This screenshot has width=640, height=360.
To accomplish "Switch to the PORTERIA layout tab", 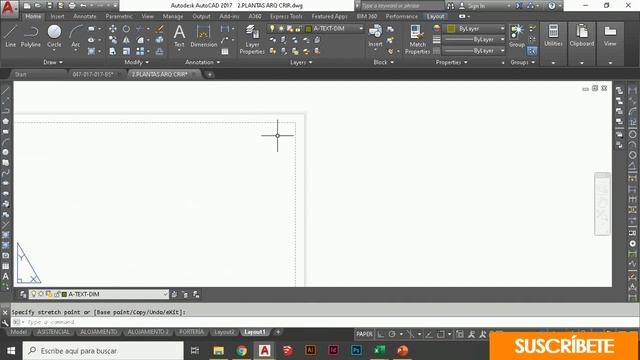I will pyautogui.click(x=191, y=332).
